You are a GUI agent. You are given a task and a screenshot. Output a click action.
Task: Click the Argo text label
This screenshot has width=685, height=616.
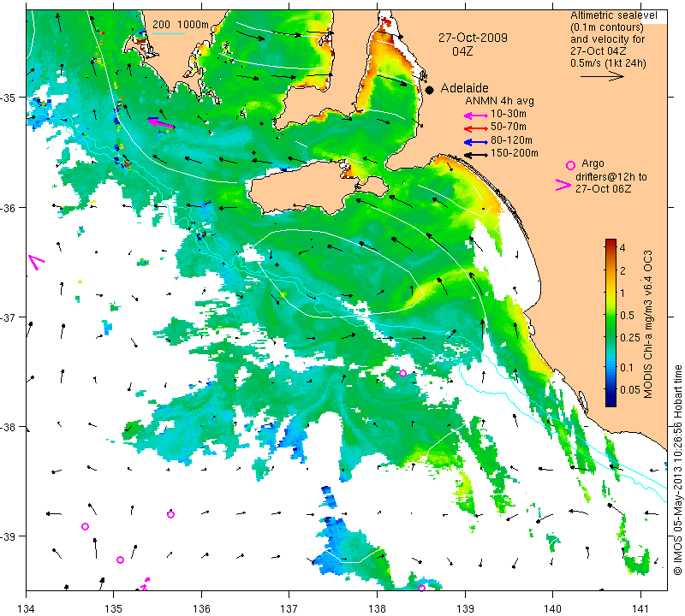(593, 163)
